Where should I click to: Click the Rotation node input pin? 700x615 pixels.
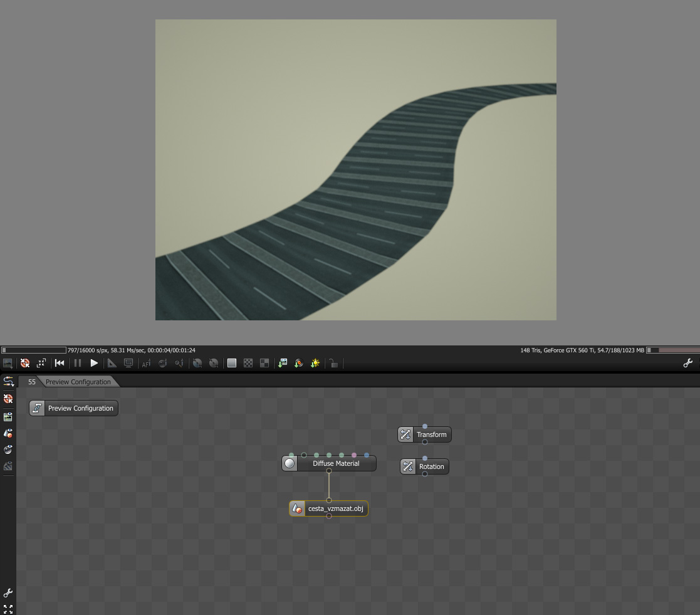pyautogui.click(x=424, y=458)
